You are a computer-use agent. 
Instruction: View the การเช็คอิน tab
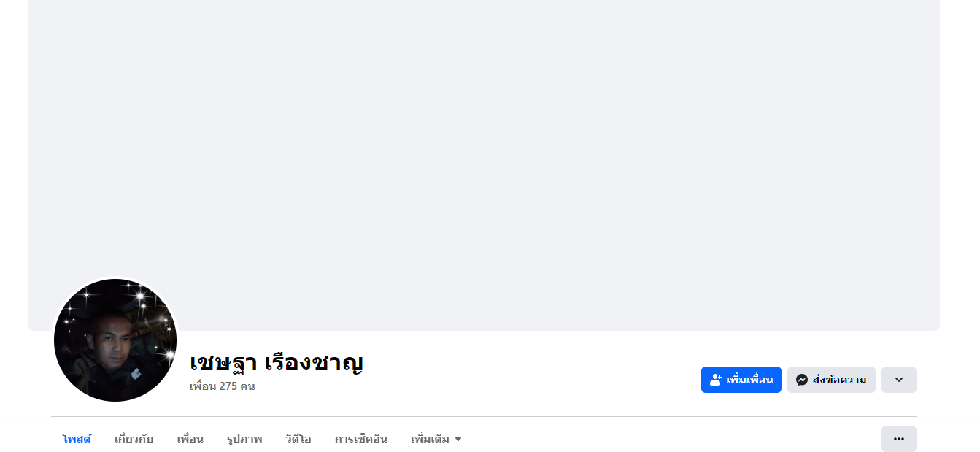(x=361, y=439)
